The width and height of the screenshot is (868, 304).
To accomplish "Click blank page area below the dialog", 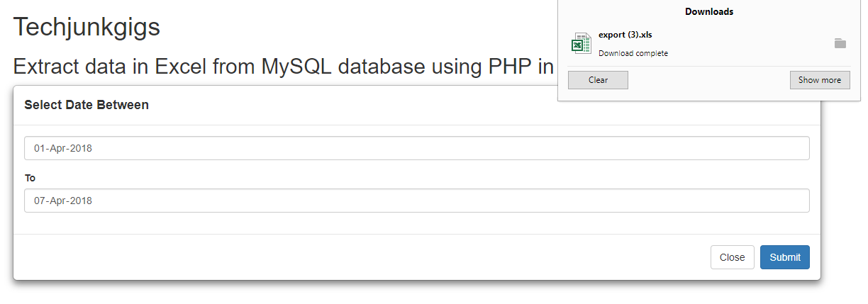I will 425,294.
